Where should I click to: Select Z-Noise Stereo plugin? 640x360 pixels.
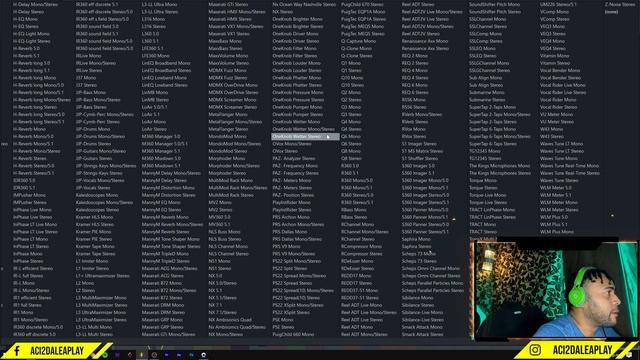(x=620, y=4)
